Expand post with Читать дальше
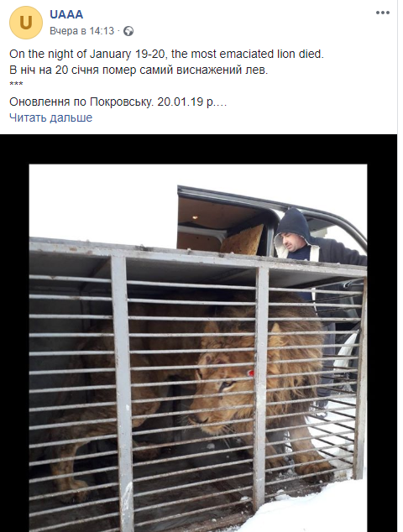Image resolution: width=403 pixels, height=532 pixels. coord(50,117)
